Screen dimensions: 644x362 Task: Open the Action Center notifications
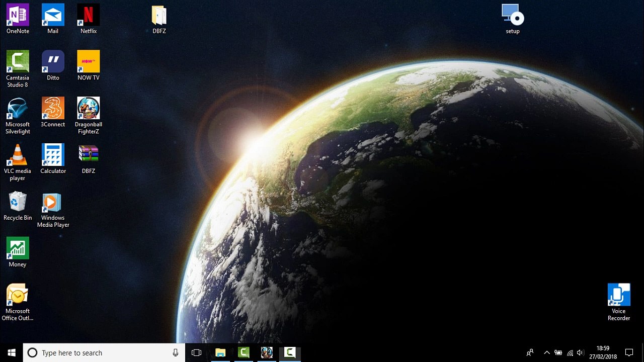coord(629,352)
